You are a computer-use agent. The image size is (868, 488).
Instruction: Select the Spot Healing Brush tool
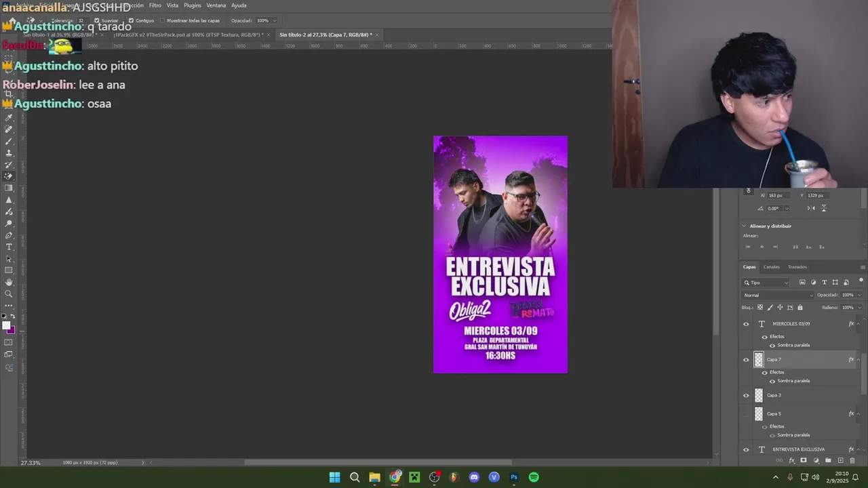point(9,129)
